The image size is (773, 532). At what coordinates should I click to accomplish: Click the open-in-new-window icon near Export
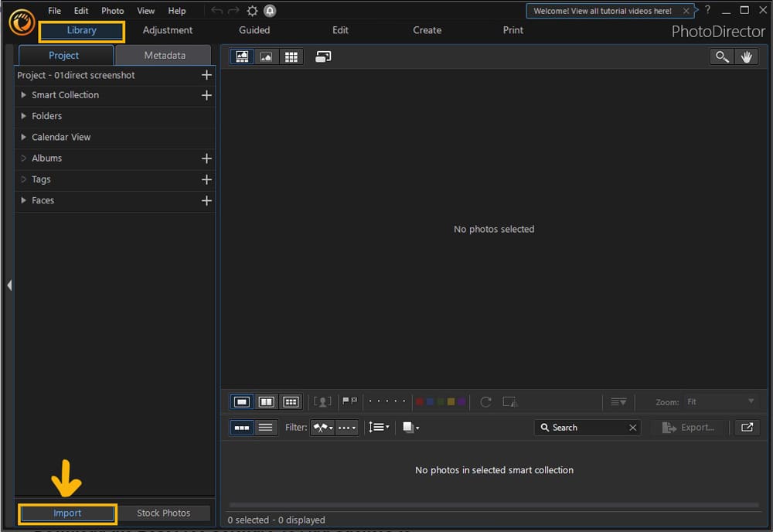(x=747, y=427)
